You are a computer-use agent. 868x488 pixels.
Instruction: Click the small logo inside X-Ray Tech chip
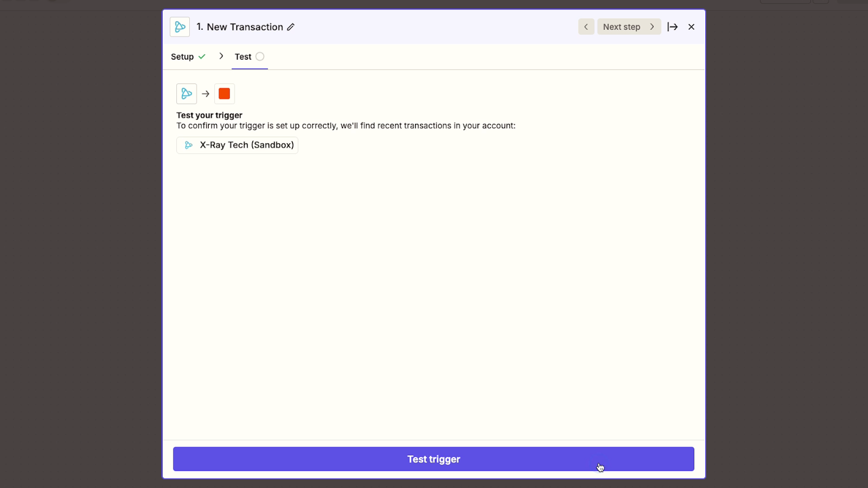[188, 145]
